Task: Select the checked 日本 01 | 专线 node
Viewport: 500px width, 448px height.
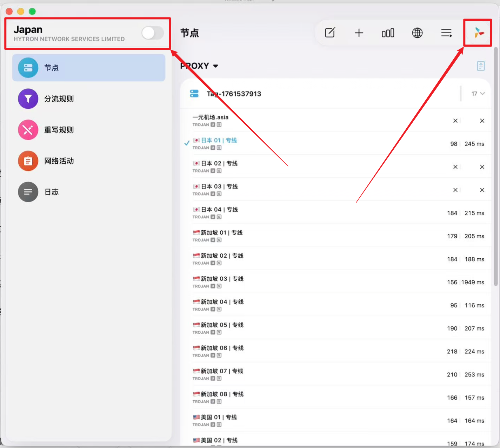Action: pos(335,143)
